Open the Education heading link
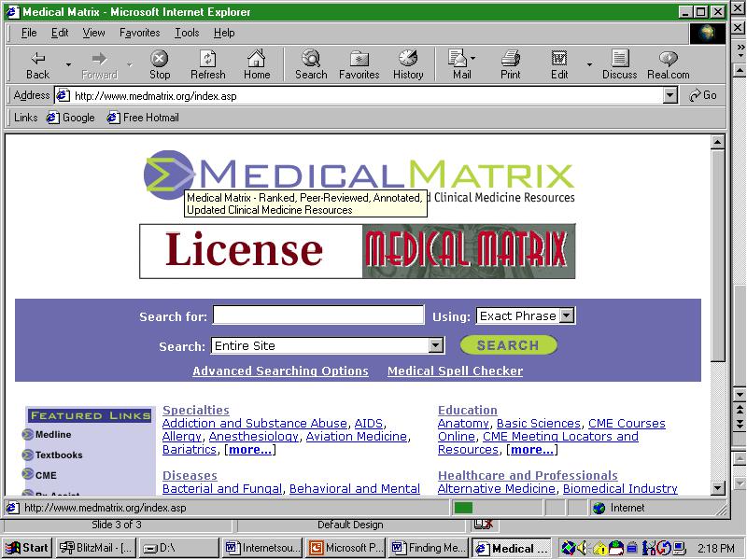The image size is (747, 560). (468, 410)
